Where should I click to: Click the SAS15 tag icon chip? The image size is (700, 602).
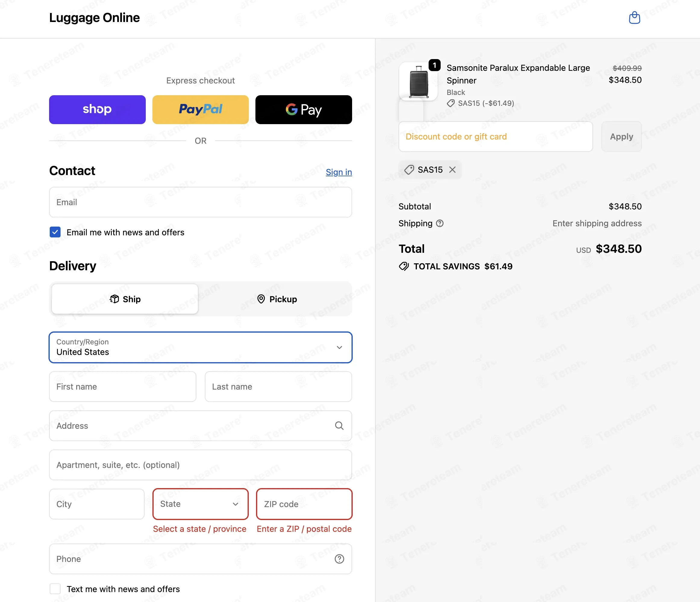click(409, 170)
